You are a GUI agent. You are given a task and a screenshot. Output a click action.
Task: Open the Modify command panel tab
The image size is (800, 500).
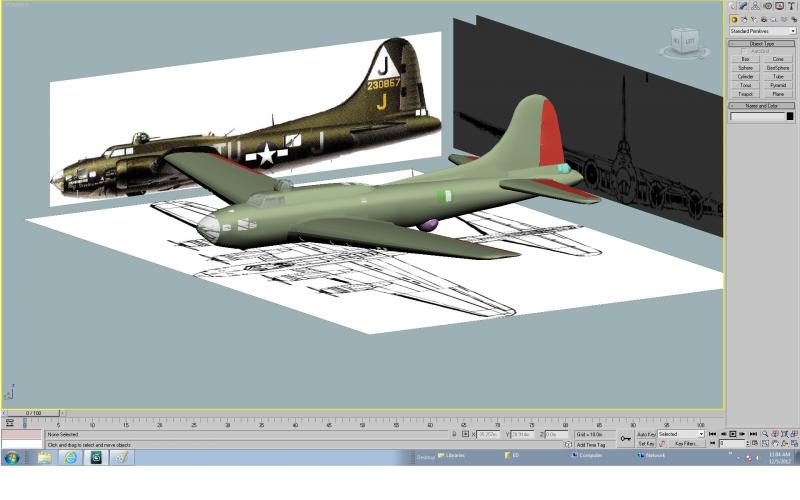click(x=743, y=6)
